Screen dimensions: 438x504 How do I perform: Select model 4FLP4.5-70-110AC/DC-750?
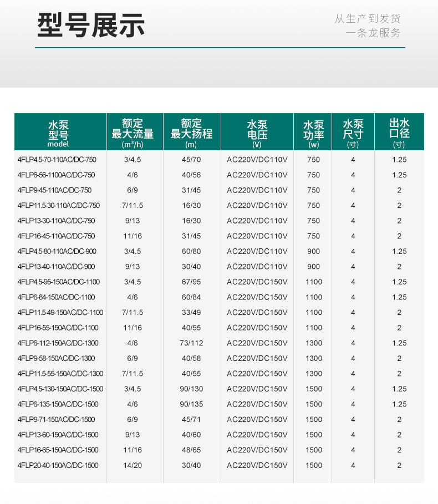click(x=57, y=160)
